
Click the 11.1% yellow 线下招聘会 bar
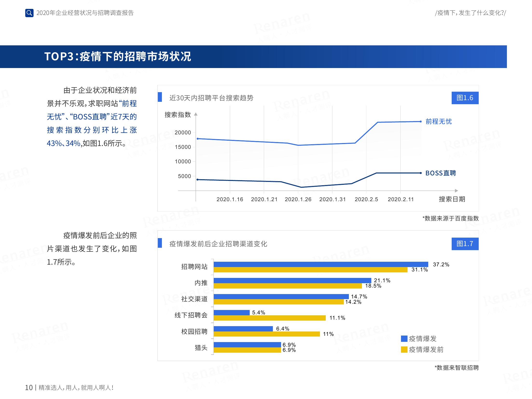269,318
